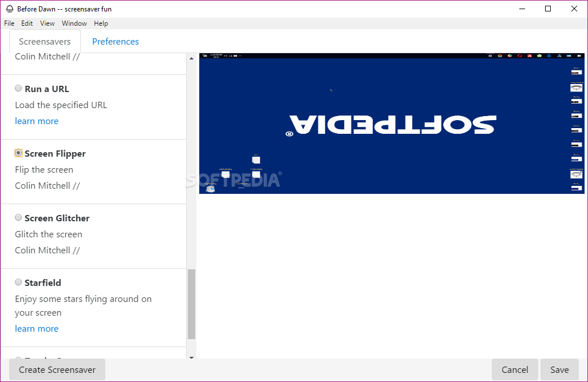This screenshot has width=588, height=382.
Task: Open the Help menu
Action: click(x=101, y=23)
